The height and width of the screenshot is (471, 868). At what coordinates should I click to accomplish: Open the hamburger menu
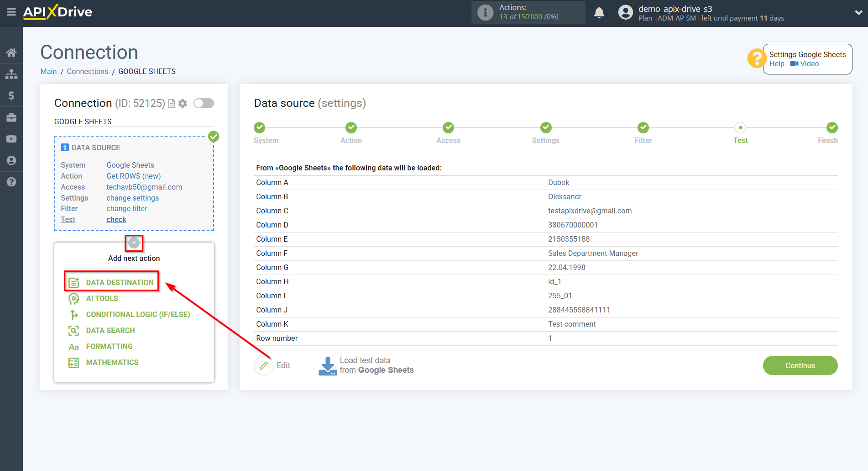coord(11,12)
